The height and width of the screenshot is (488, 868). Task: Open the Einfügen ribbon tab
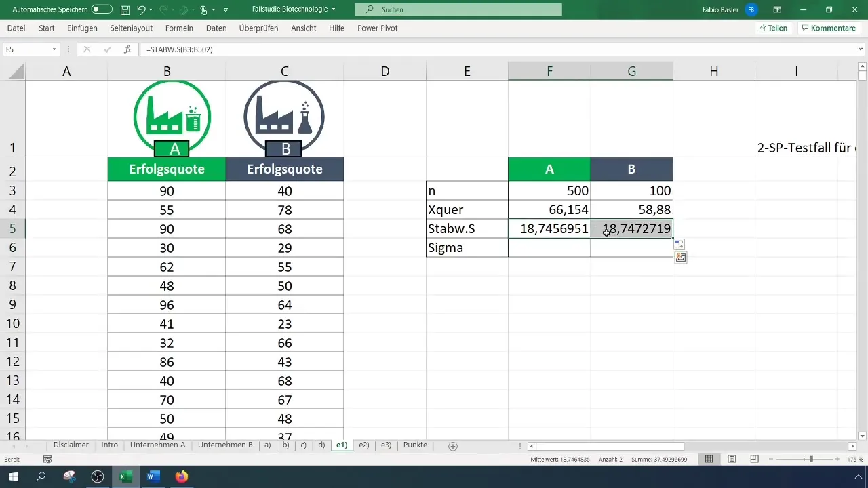[x=82, y=28]
